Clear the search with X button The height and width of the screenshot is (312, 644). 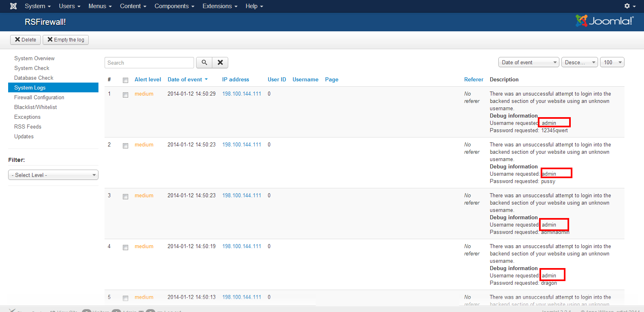tap(220, 63)
